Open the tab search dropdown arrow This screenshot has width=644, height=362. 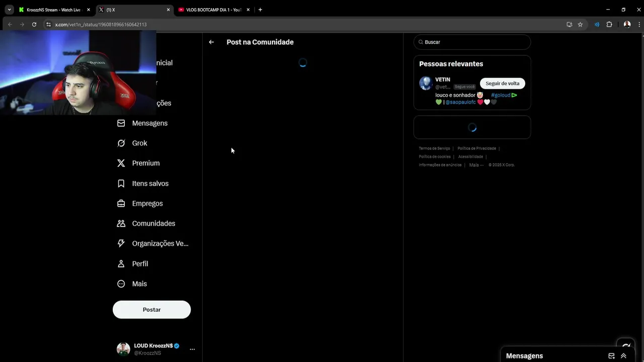(x=9, y=10)
